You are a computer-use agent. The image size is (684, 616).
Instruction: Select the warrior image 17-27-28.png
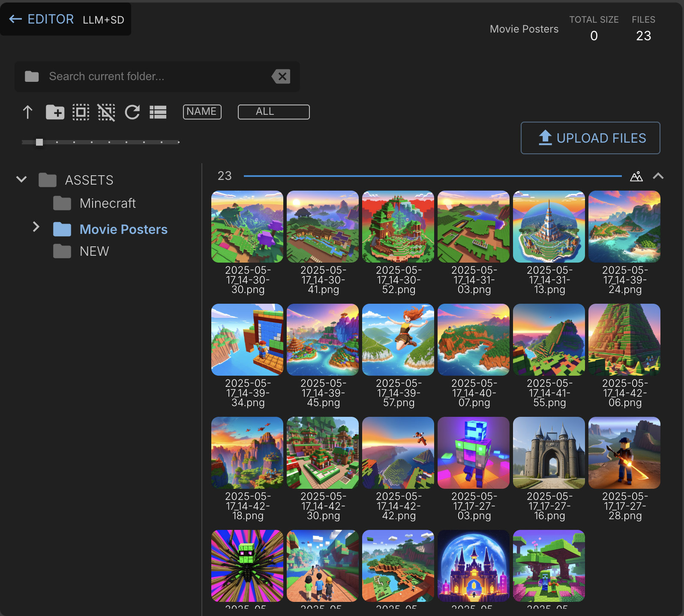click(x=624, y=453)
